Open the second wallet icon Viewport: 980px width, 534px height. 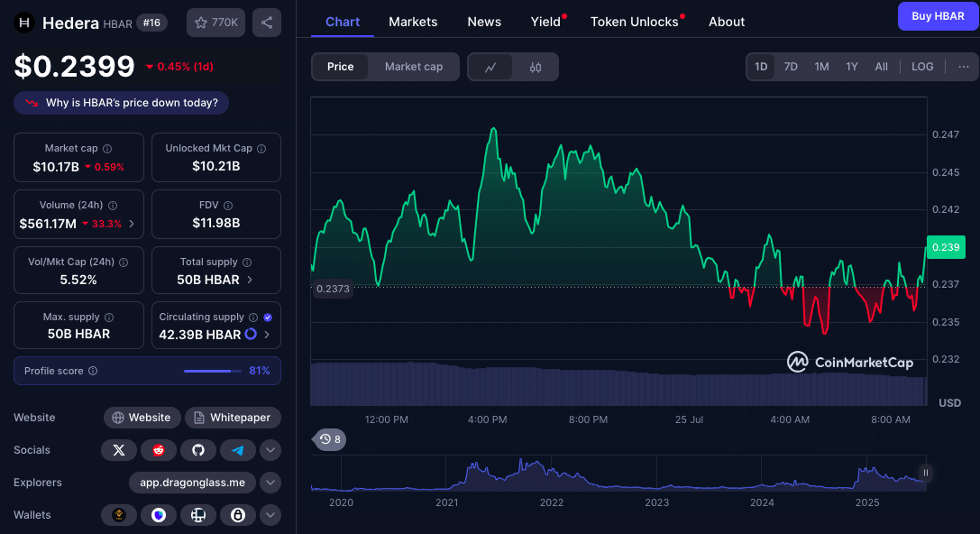click(x=159, y=515)
